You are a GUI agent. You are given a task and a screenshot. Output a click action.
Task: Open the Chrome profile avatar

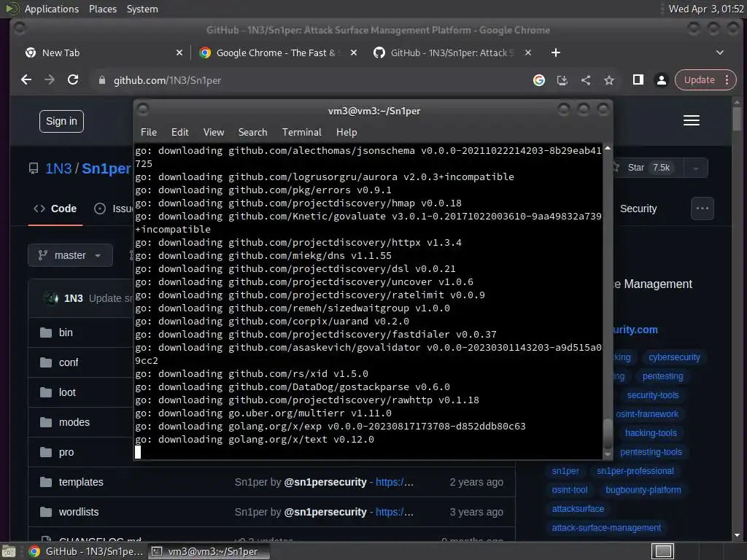click(661, 80)
